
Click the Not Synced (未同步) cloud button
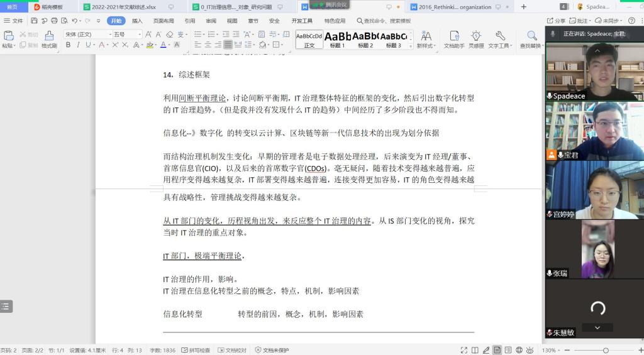pos(609,21)
